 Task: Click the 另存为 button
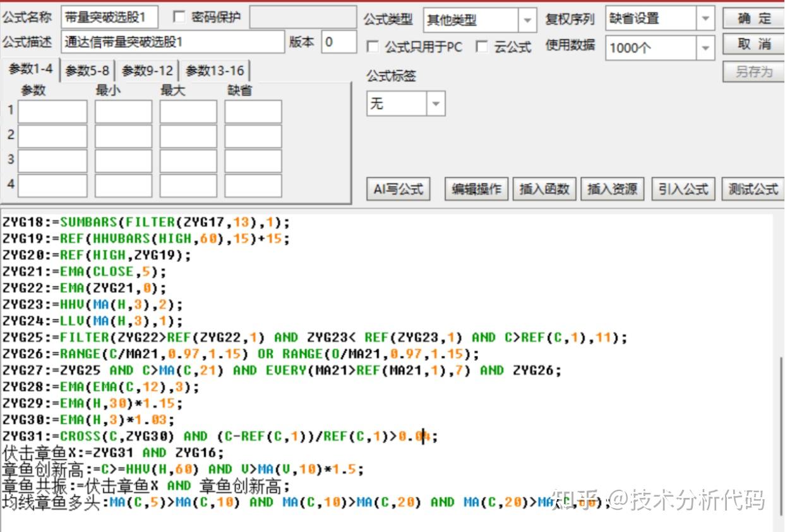click(754, 71)
